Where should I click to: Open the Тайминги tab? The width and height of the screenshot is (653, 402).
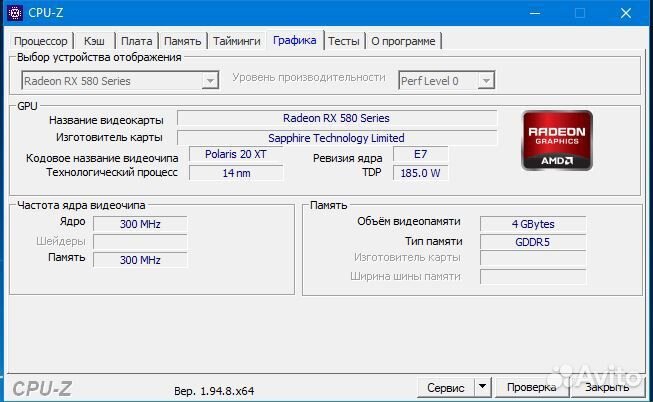(x=236, y=41)
